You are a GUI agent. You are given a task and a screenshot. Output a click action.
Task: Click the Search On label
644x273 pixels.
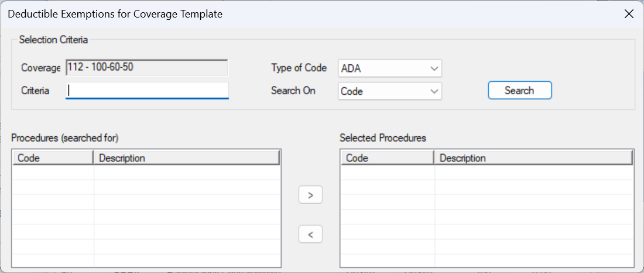293,91
